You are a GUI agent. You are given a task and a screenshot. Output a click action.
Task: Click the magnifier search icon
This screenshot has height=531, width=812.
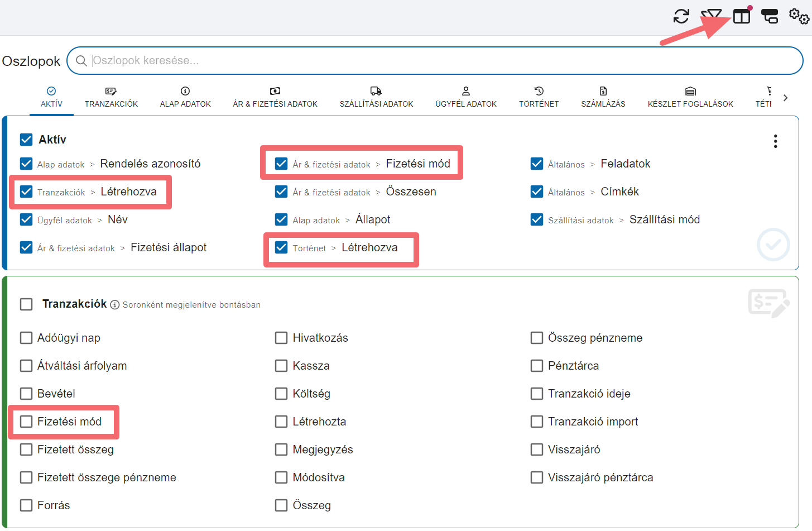[81, 60]
